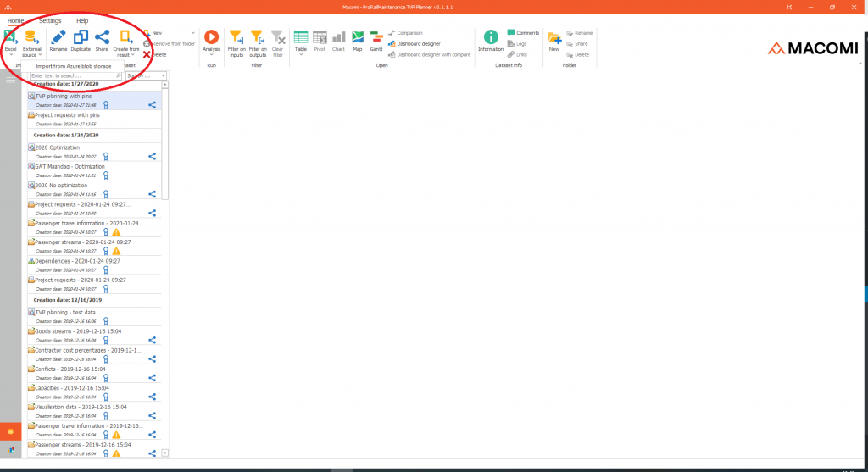868x472 pixels.
Task: Click Filter on outputs icon
Action: pos(257,38)
